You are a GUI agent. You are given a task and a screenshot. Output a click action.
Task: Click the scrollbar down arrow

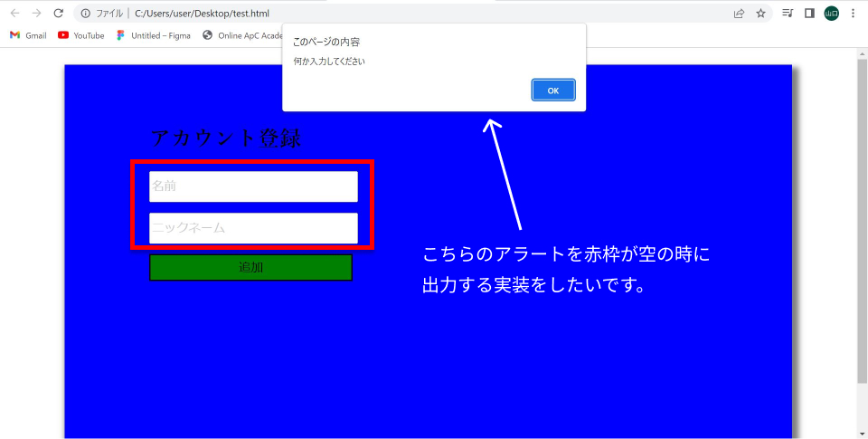(x=863, y=434)
